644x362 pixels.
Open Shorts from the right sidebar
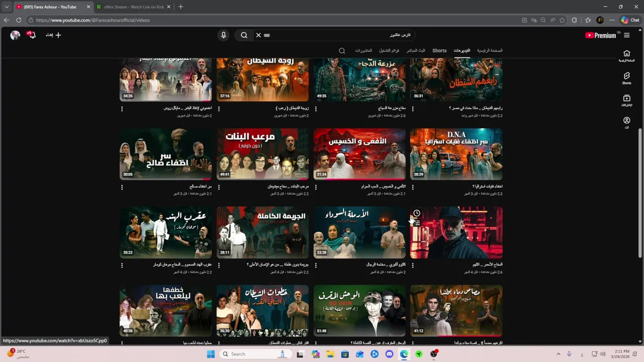626,78
